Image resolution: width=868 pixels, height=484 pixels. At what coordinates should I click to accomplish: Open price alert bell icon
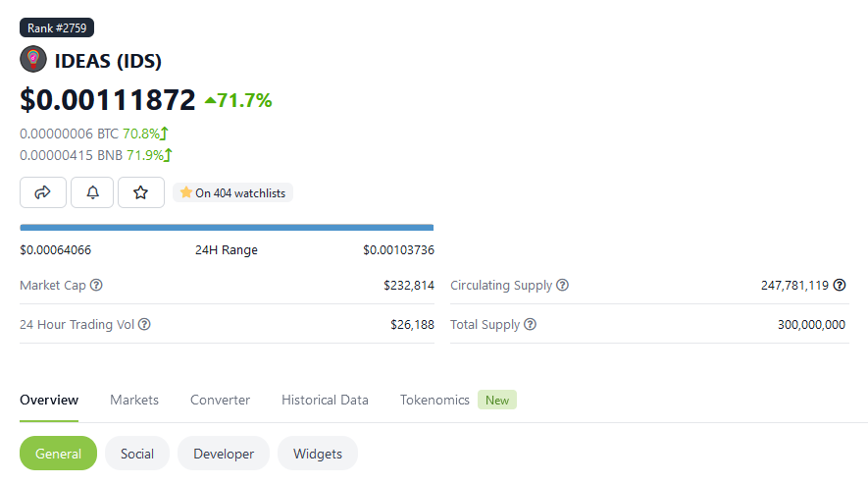point(92,192)
